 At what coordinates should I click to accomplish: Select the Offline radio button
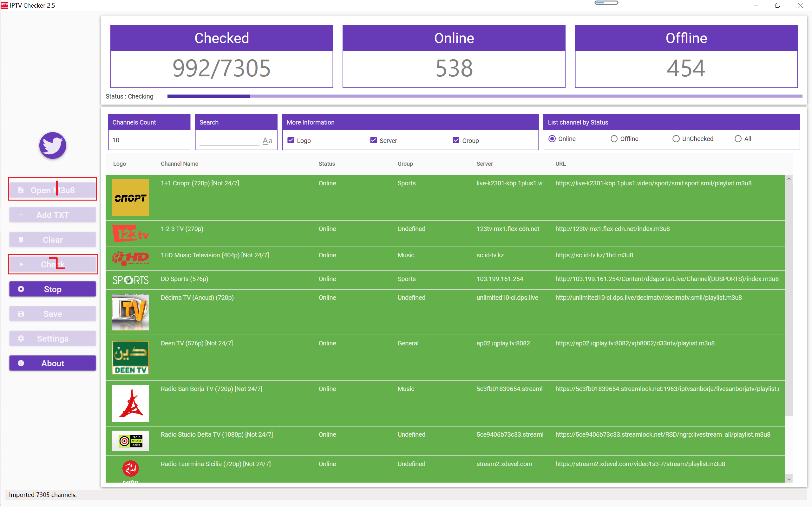pyautogui.click(x=614, y=139)
